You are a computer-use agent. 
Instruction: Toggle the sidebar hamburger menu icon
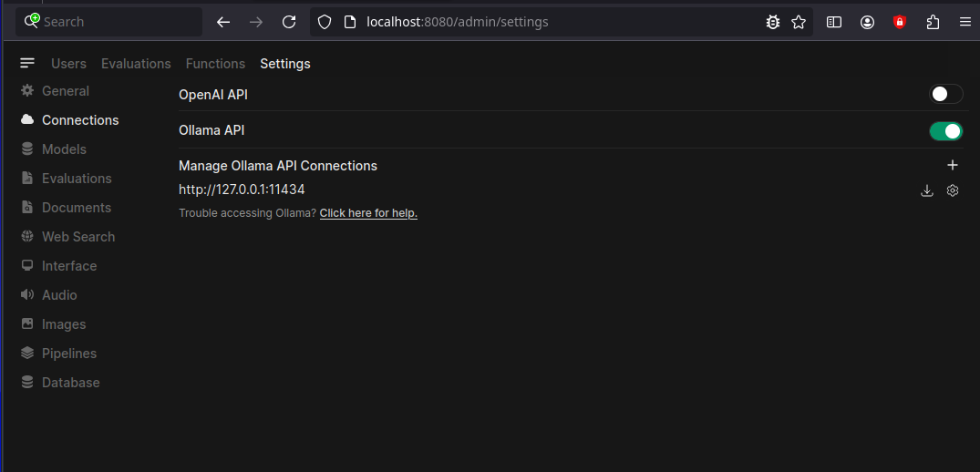pyautogui.click(x=26, y=63)
